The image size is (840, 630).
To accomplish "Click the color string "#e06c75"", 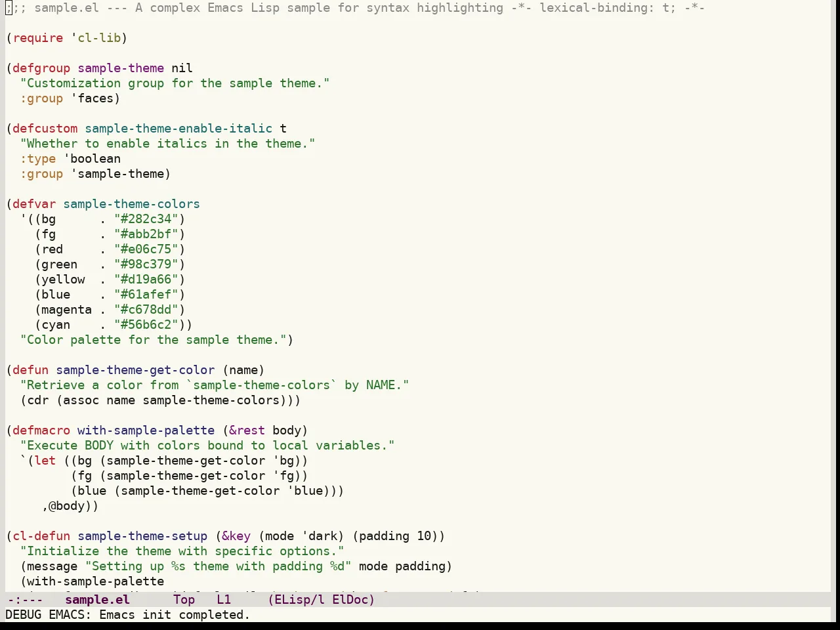I will pos(146,249).
